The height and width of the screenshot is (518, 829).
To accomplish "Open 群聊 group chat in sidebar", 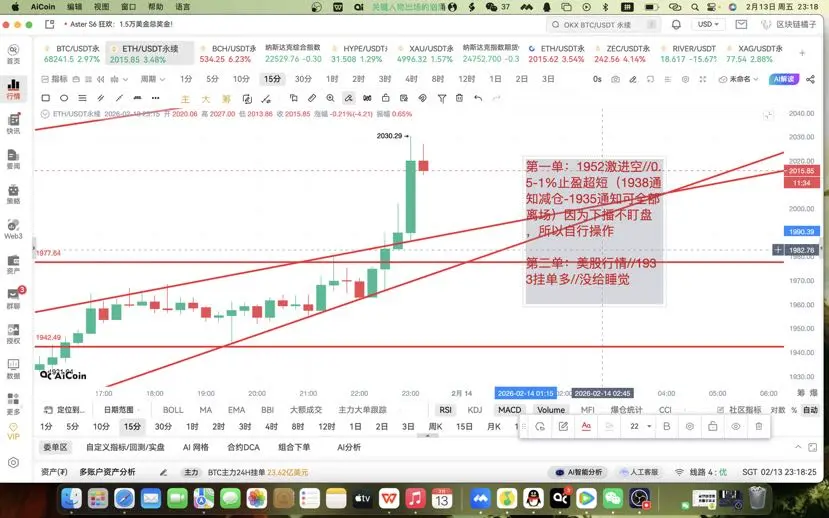I will pyautogui.click(x=13, y=299).
